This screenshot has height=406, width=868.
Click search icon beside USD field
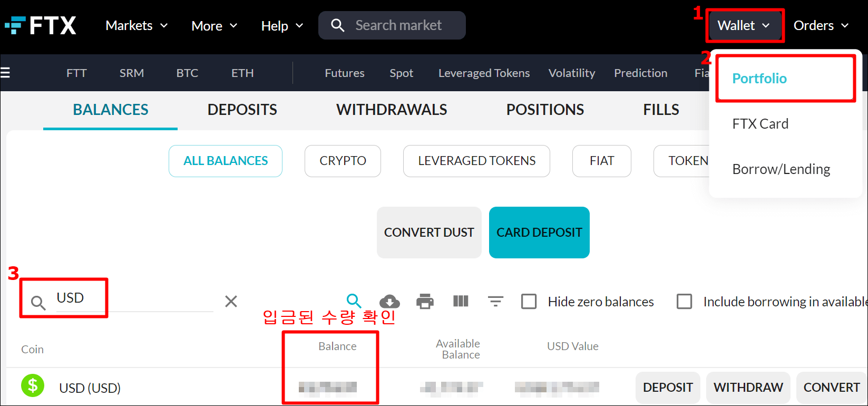38,302
